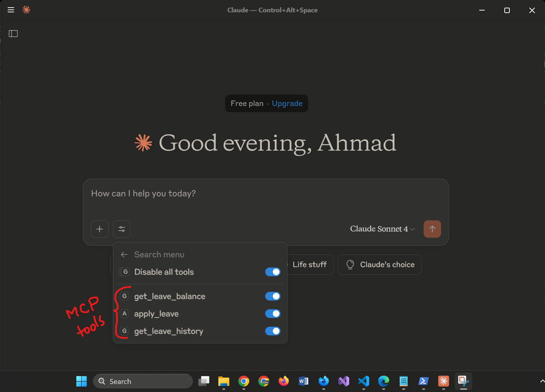Click the get_leave_balance tool name
This screenshot has height=392, width=545.
170,297
